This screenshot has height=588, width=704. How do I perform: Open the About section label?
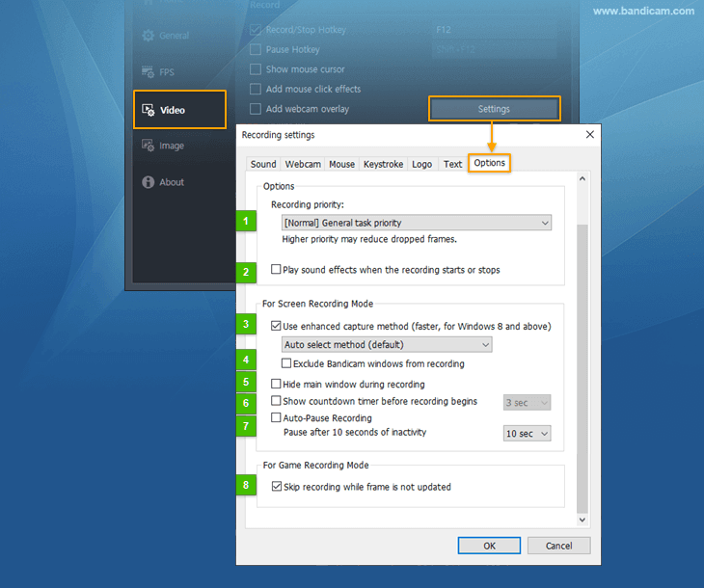pyautogui.click(x=172, y=182)
